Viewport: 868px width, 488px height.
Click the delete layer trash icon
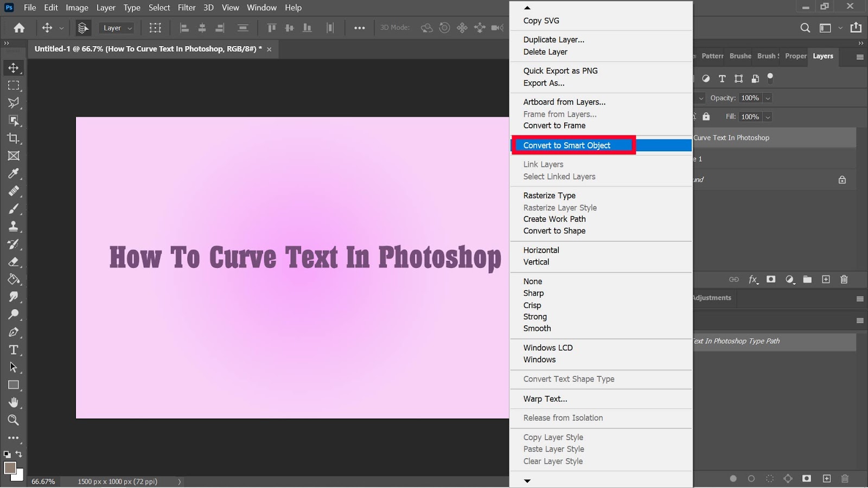point(844,280)
